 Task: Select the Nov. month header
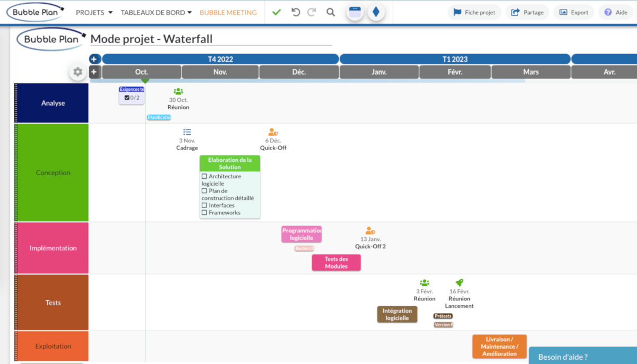(220, 72)
